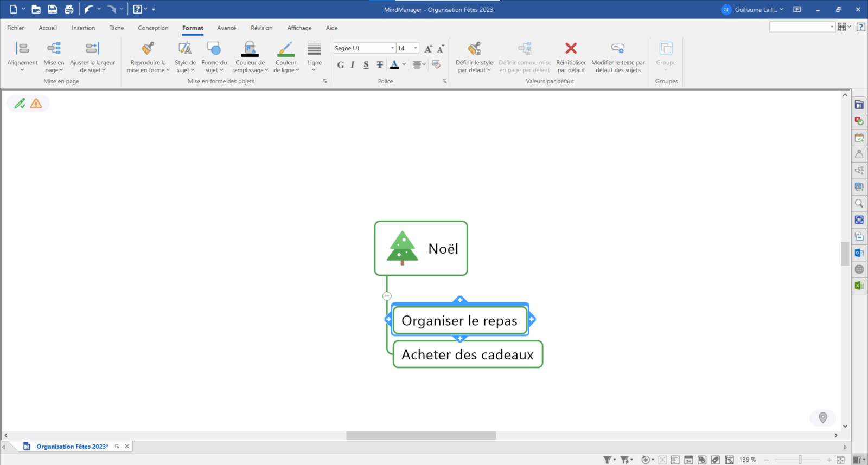This screenshot has height=465, width=868.
Task: Click the warning triangle icon on canvas
Action: click(x=36, y=104)
